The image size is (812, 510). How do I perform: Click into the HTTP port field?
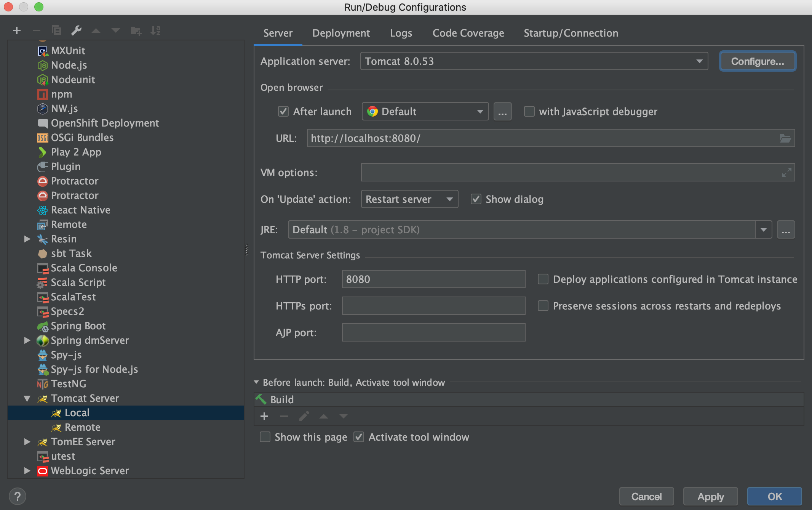click(433, 279)
